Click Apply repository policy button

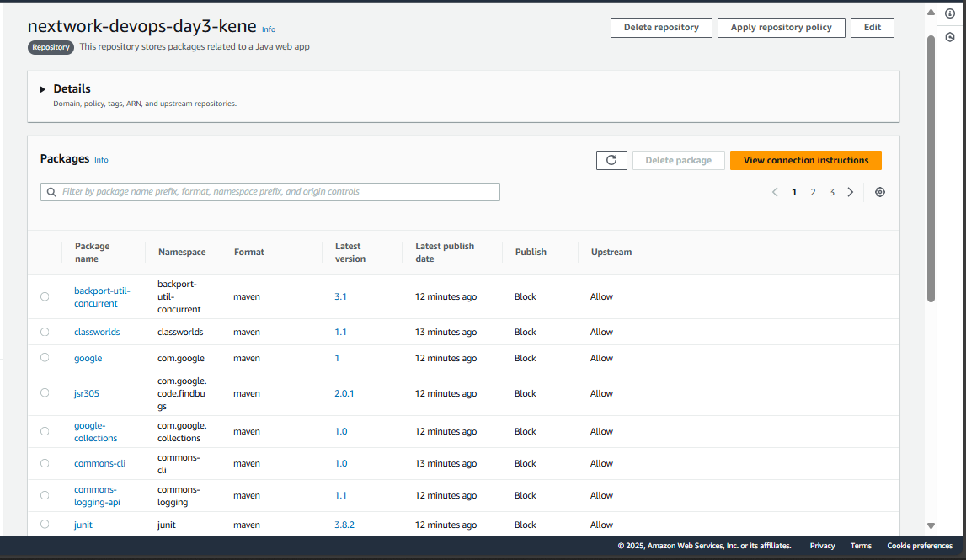pos(782,28)
